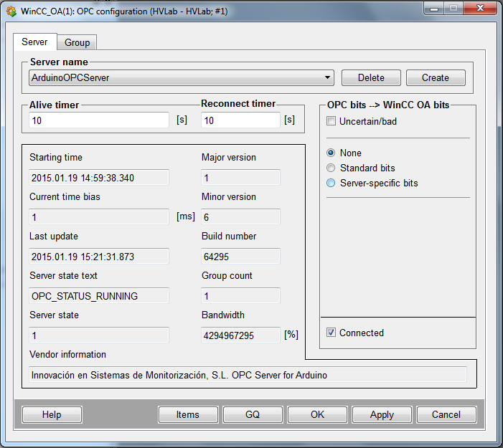Viewport: 503px width, 448px height.
Task: Confirm with the OK button
Action: pyautogui.click(x=318, y=415)
